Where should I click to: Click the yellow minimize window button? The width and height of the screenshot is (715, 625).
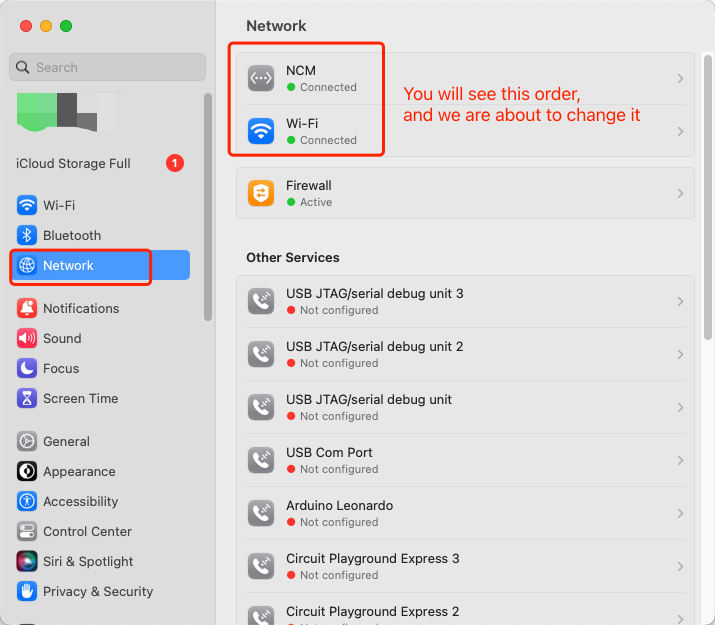click(46, 26)
